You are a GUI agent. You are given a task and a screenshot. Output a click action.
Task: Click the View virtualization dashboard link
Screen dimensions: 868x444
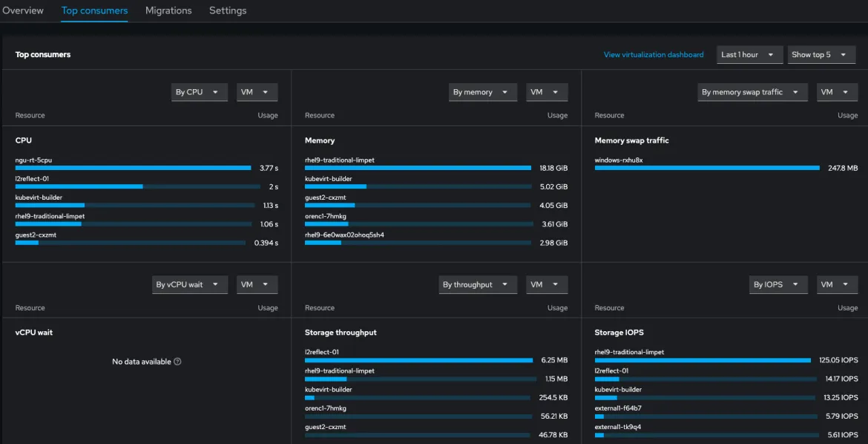tap(654, 54)
